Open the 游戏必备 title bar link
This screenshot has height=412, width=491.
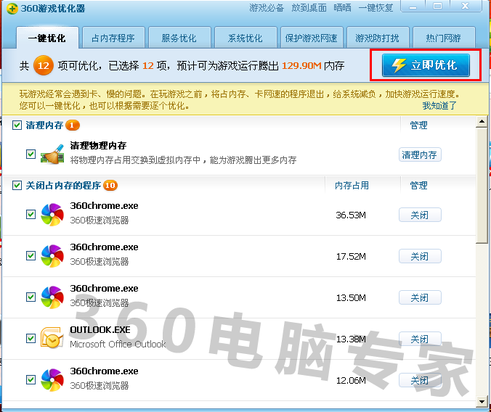point(266,7)
